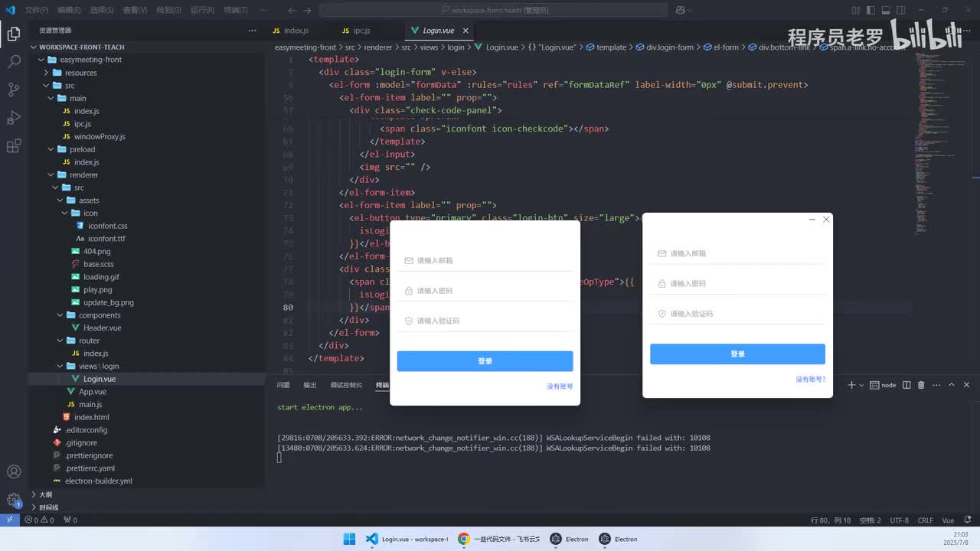Show errors and warnings from the status bar
This screenshot has height=551, width=980.
(x=39, y=520)
